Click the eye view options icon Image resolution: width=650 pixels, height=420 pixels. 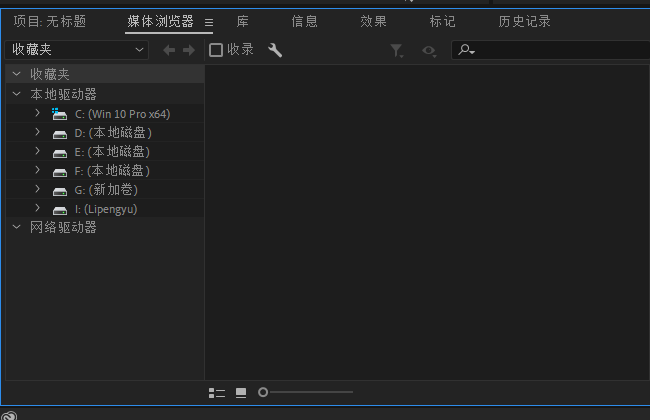pos(429,50)
